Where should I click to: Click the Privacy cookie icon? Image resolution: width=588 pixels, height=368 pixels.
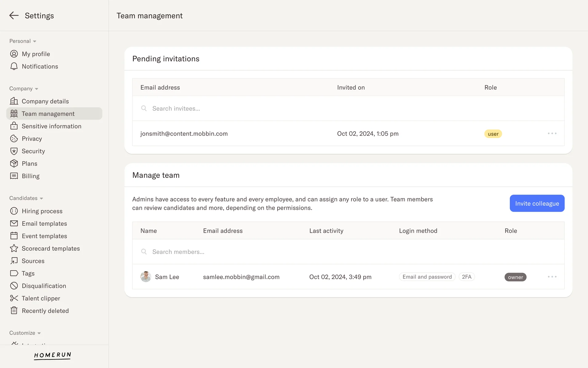pyautogui.click(x=14, y=139)
